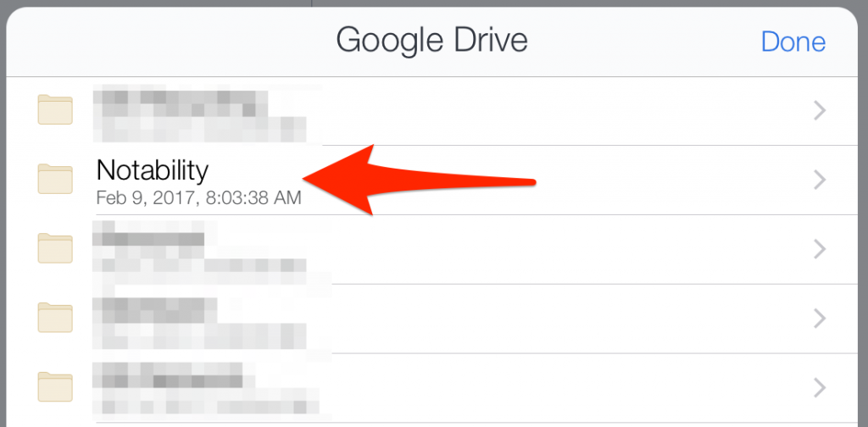Click the Feb 9, 2017 timestamp text
868x427 pixels.
click(x=198, y=198)
